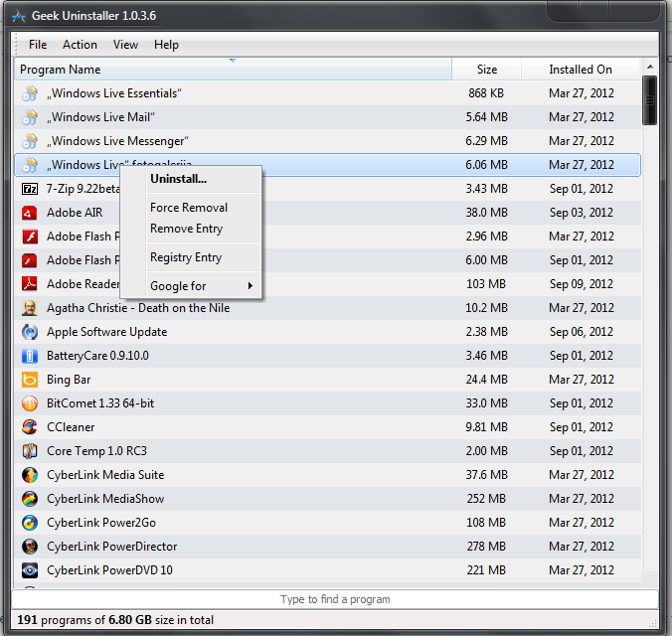
Task: Select the "CyberLink PowerDirector" entry
Action: click(x=327, y=547)
